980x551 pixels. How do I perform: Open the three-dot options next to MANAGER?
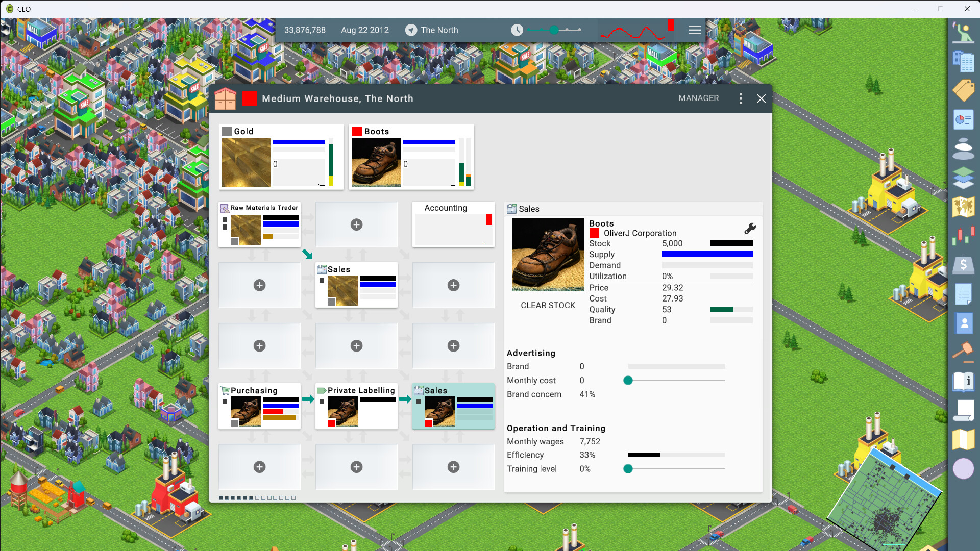tap(741, 98)
